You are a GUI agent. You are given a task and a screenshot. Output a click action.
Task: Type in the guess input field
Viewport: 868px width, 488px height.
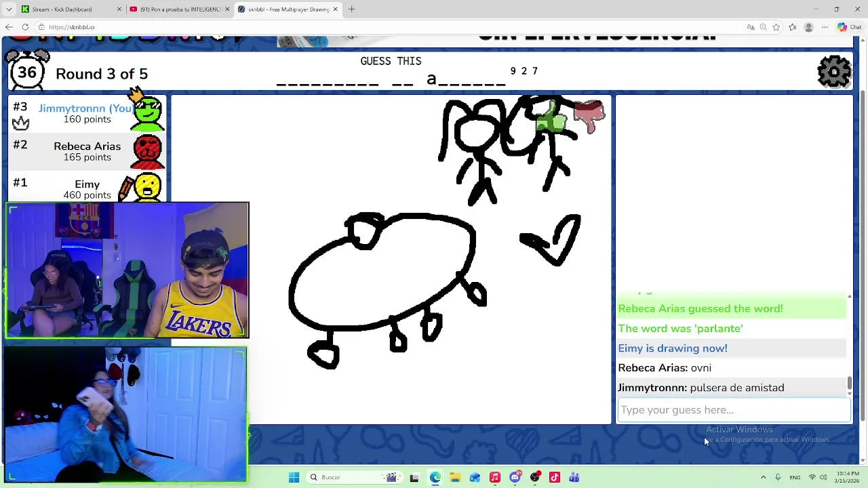click(x=734, y=410)
